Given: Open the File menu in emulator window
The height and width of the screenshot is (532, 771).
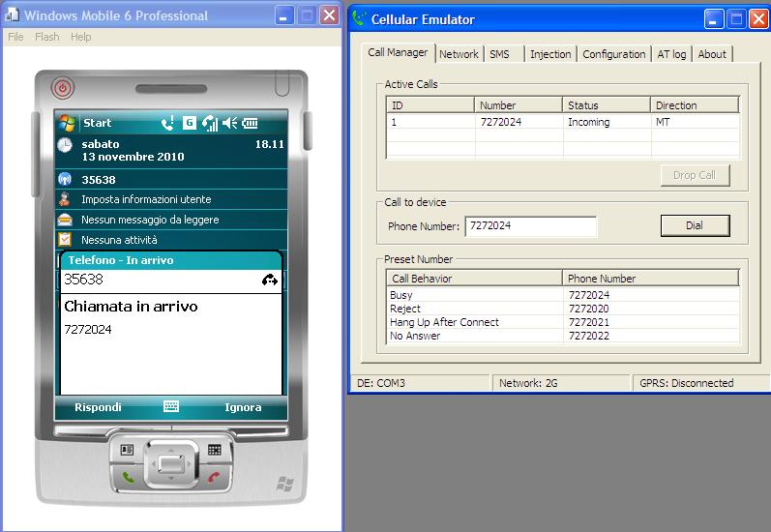Looking at the screenshot, I should point(15,37).
